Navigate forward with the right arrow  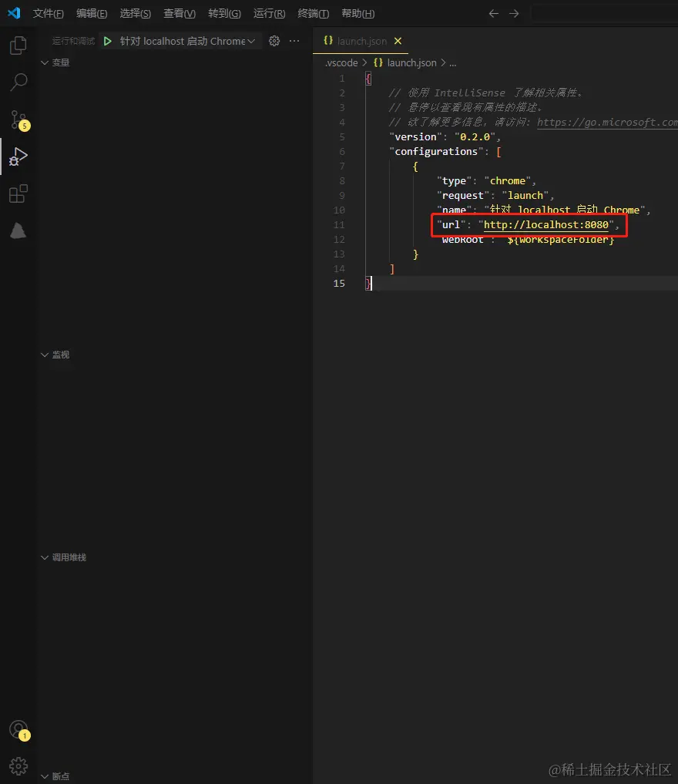point(514,14)
